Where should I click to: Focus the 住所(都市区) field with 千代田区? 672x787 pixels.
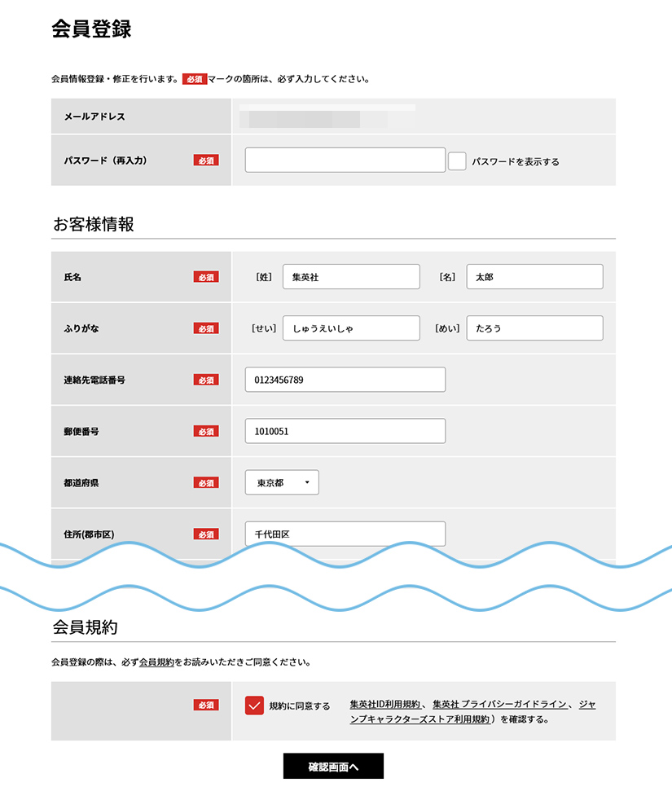tap(345, 534)
